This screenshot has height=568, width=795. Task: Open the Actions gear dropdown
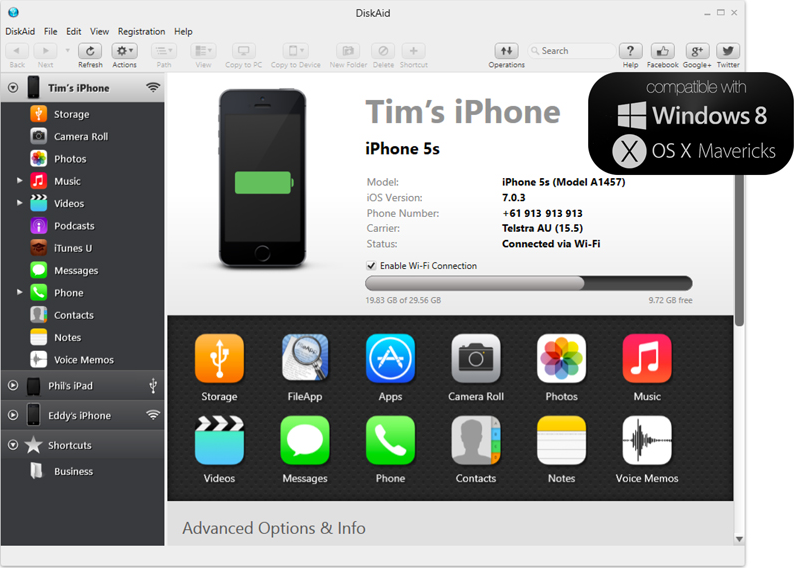click(x=125, y=51)
